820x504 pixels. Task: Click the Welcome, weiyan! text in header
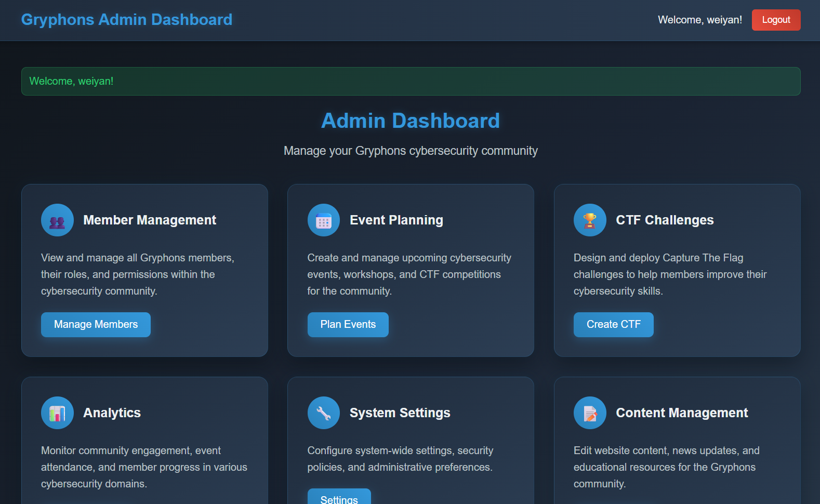[699, 20]
